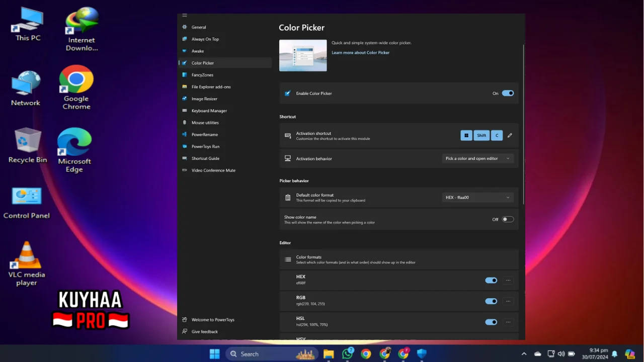Screen dimensions: 644x362
Task: Open more options for HSL format
Action: coord(508,322)
